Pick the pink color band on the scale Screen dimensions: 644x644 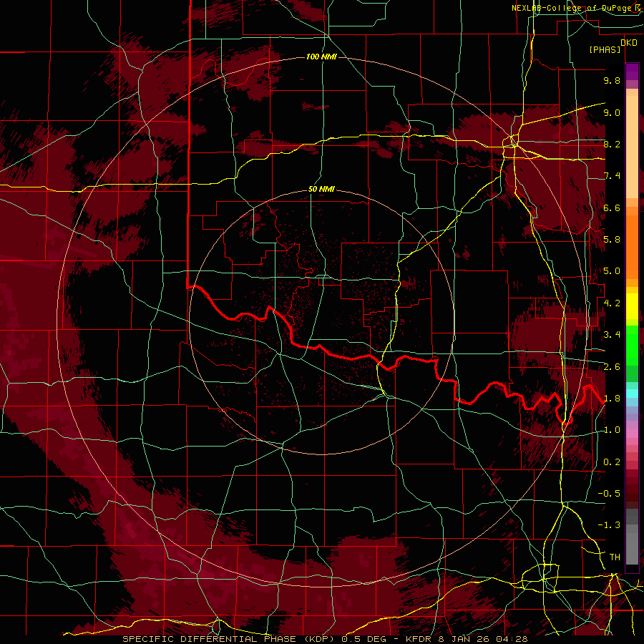point(632,434)
